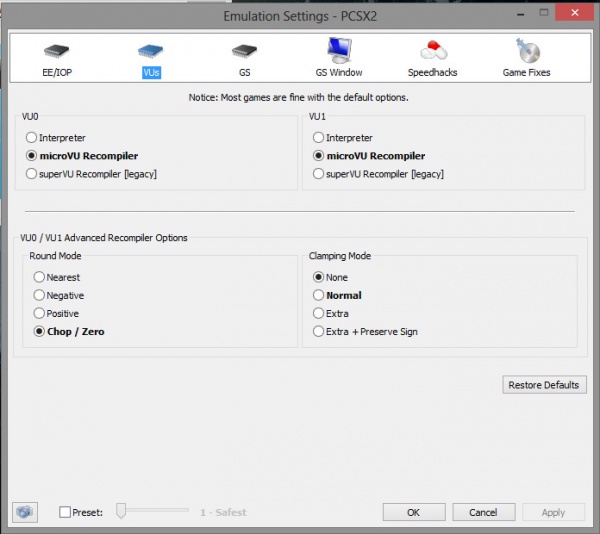The width and height of the screenshot is (600, 534).
Task: Open the Speedhacks pills icon
Action: coord(433,50)
